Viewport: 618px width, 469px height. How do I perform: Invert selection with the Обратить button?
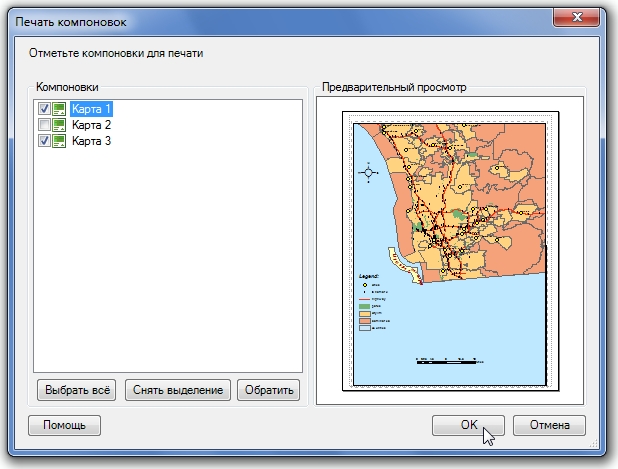268,390
